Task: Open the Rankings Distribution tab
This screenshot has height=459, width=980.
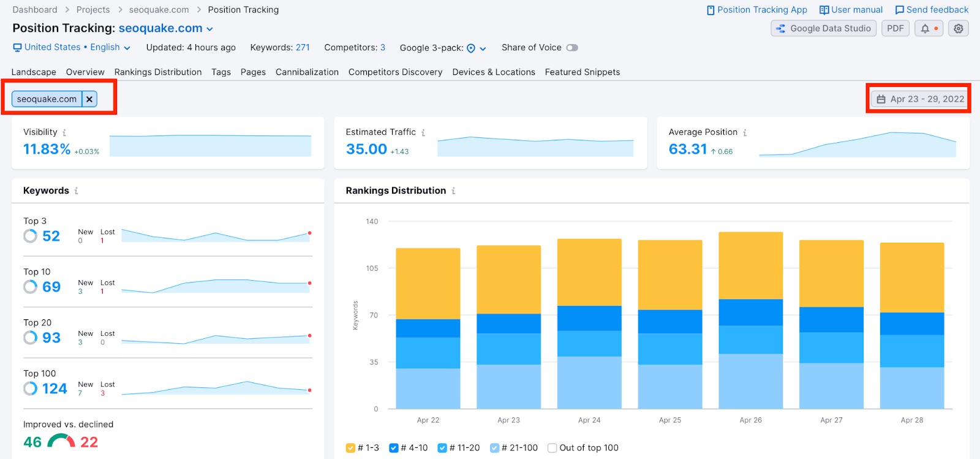Action: click(158, 72)
